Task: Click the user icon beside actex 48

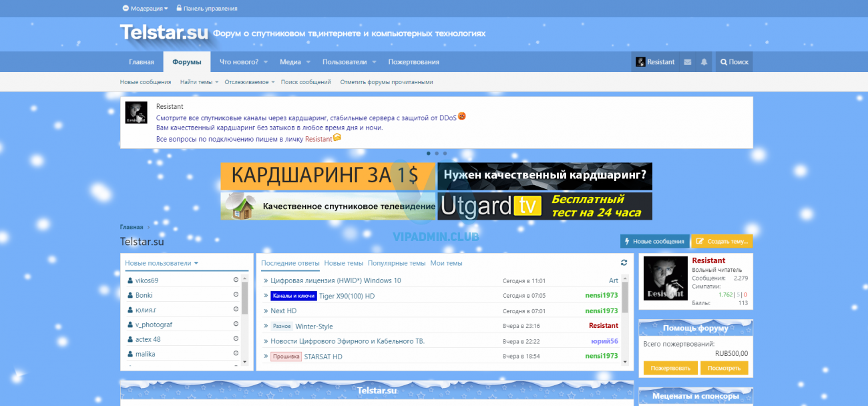Action: point(130,339)
